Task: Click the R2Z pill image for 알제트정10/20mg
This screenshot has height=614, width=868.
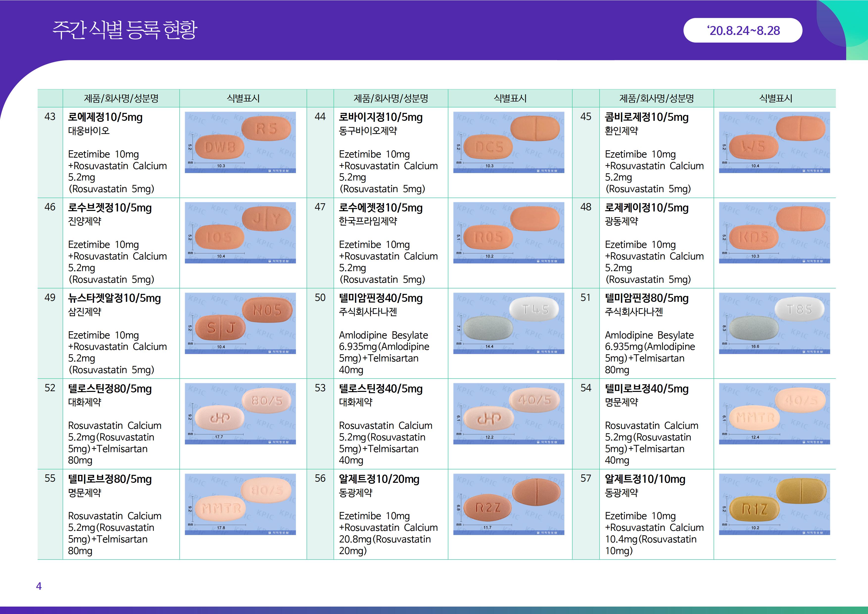Action: click(508, 504)
